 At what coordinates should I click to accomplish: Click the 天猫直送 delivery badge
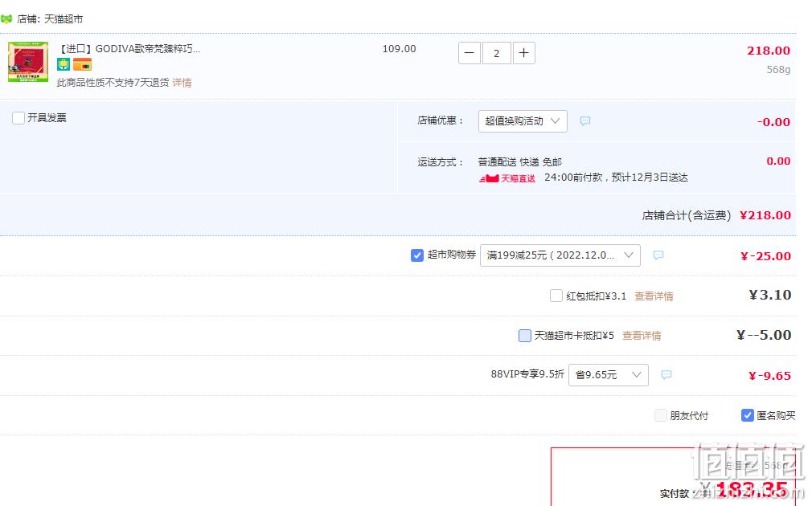click(507, 178)
